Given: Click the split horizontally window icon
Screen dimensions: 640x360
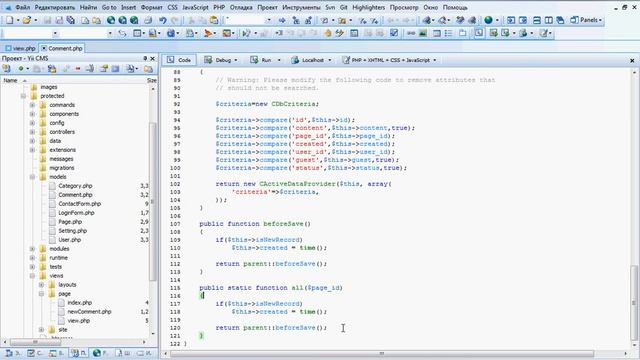Looking at the screenshot, I should pyautogui.click(x=537, y=20).
